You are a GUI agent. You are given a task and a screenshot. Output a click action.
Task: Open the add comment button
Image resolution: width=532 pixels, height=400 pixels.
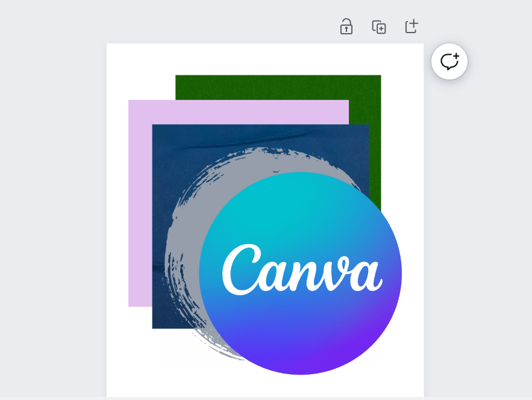449,61
